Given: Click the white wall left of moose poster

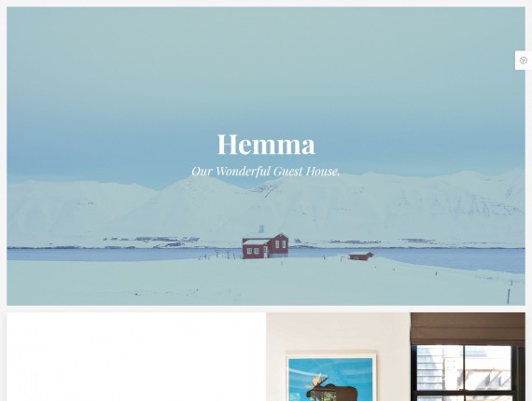Looking at the screenshot, I should pos(276,356).
